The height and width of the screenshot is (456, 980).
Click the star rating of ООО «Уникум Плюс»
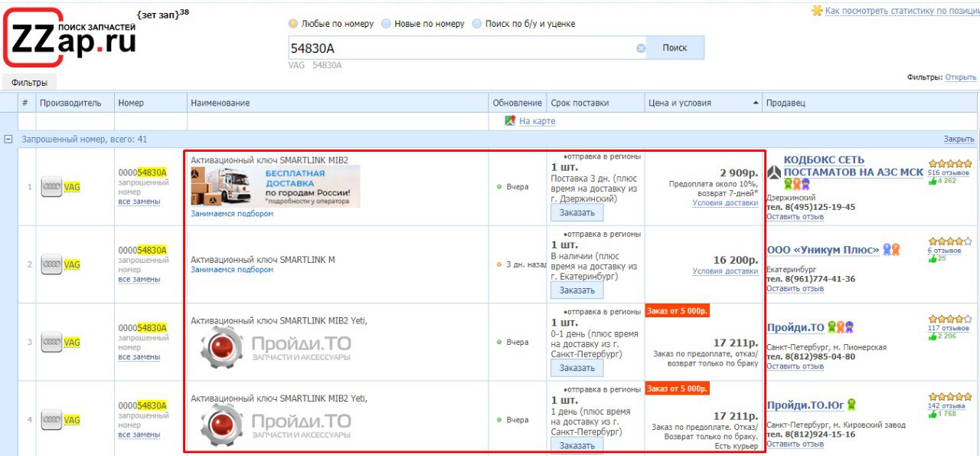pyautogui.click(x=950, y=241)
